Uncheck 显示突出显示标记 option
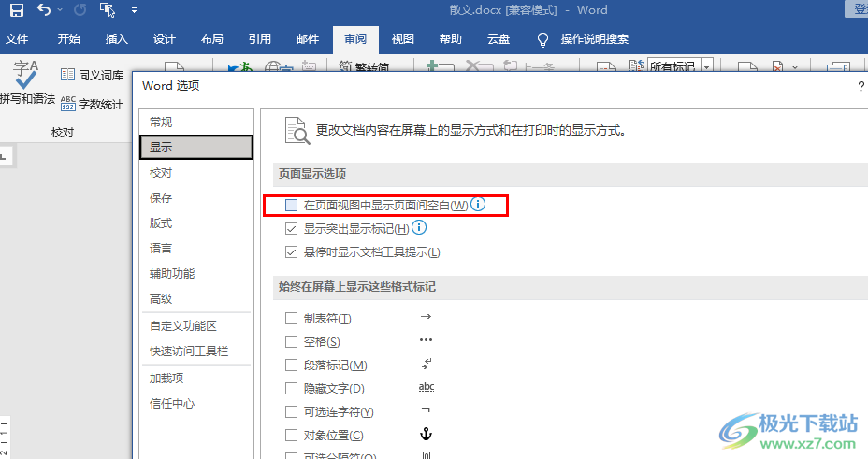The height and width of the screenshot is (459, 868). (291, 228)
